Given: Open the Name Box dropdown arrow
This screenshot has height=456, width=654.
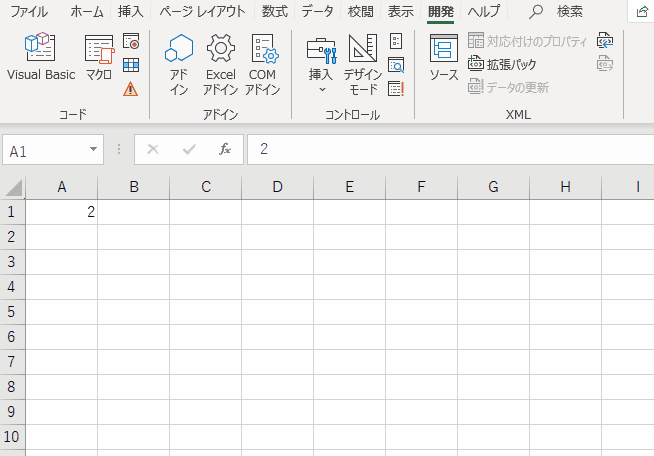Looking at the screenshot, I should click(94, 150).
